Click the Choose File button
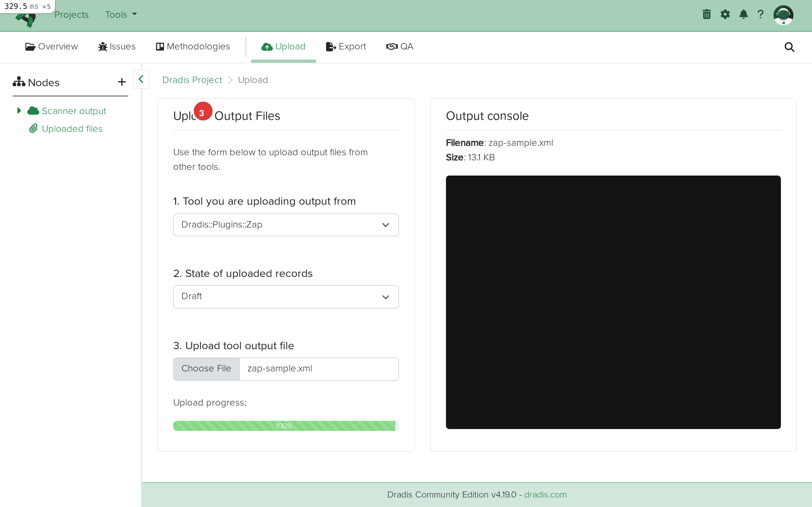 (206, 369)
